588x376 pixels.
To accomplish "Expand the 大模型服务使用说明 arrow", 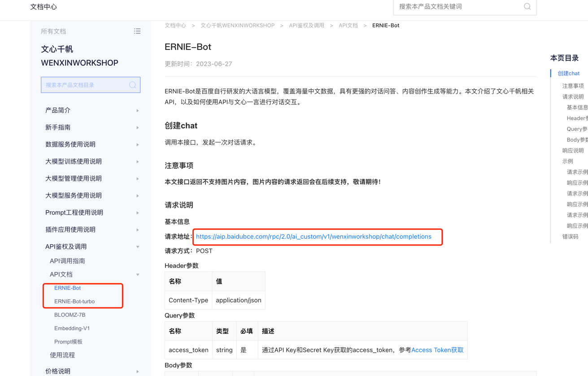I will [x=138, y=196].
